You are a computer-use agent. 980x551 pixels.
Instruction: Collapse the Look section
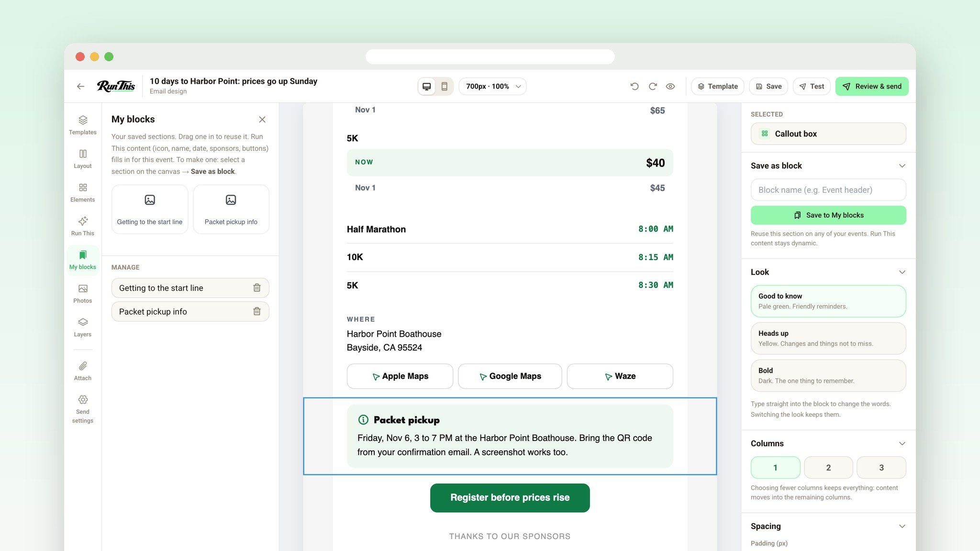902,272
